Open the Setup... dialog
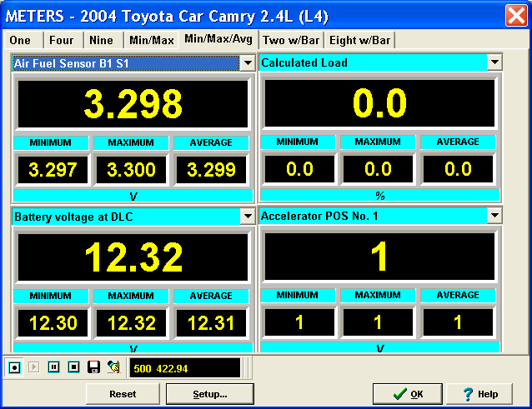Screen dimensions: 532x409 click(209, 394)
